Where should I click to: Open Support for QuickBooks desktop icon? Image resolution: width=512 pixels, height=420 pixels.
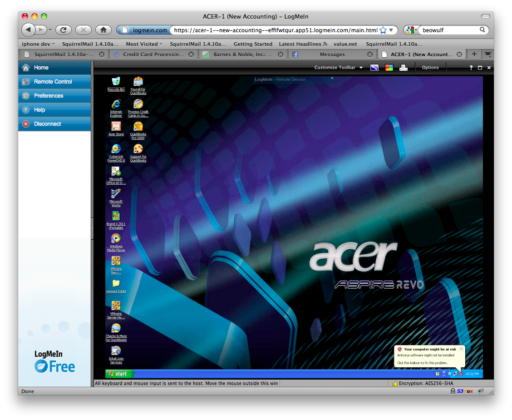click(x=138, y=153)
